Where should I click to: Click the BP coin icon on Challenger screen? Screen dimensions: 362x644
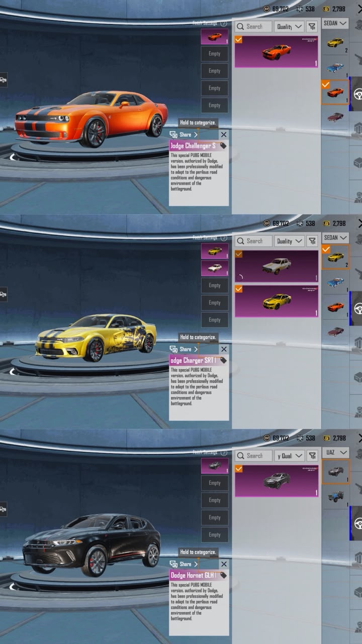click(266, 9)
